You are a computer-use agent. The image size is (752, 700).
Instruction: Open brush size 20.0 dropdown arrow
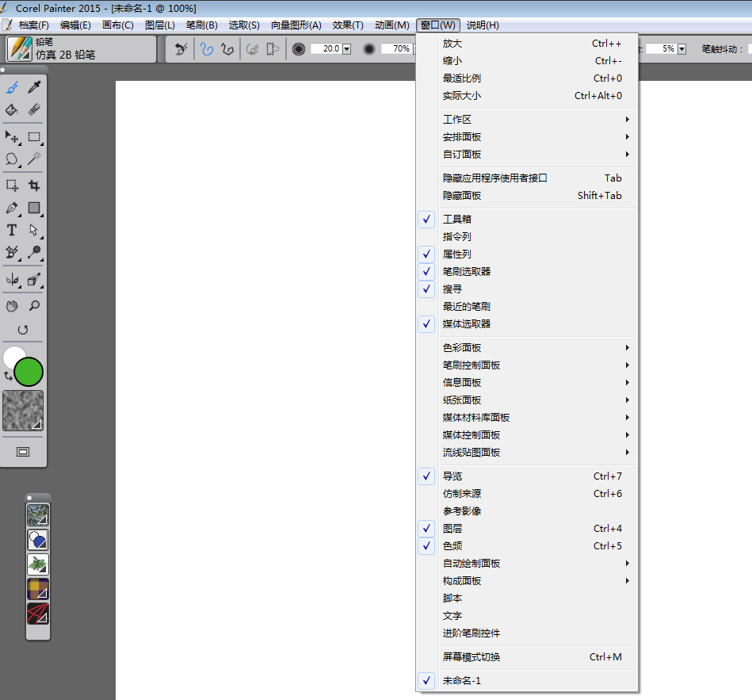[x=347, y=49]
